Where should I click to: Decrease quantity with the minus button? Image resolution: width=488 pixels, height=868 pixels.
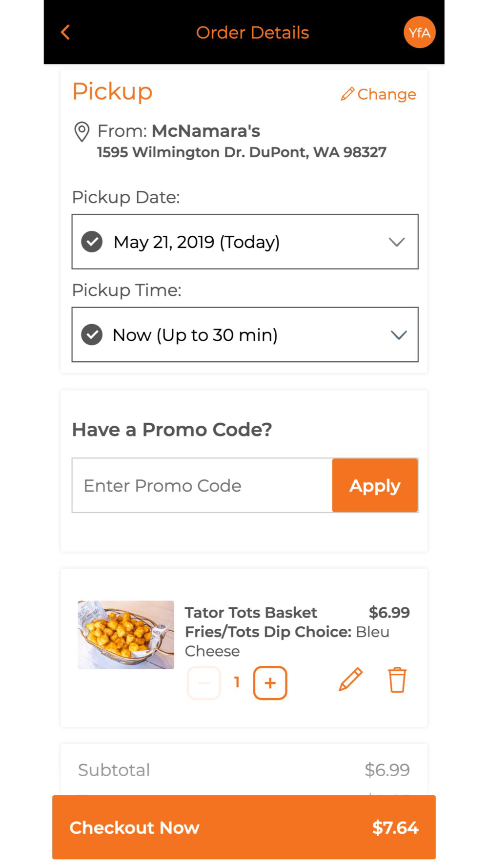[x=204, y=682]
